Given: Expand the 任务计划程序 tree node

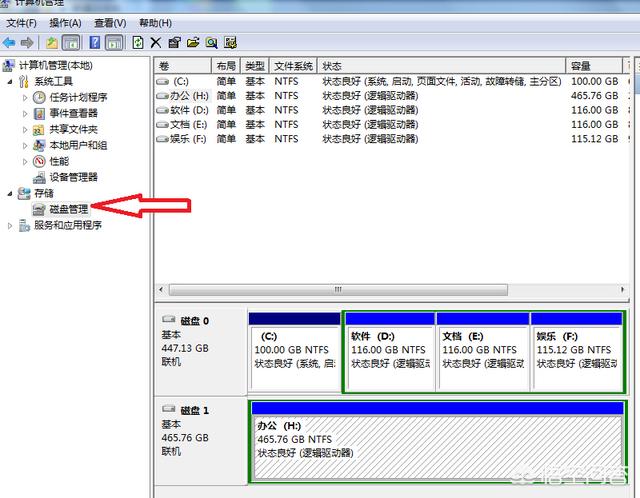Looking at the screenshot, I should pyautogui.click(x=25, y=97).
